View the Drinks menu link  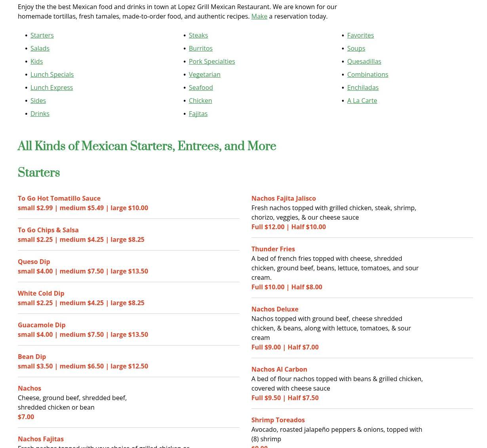[40, 114]
